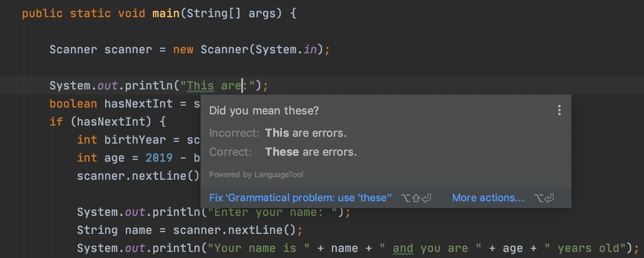Click 'String name' declaration text
Viewport: 644px width, 258px height.
[115, 230]
